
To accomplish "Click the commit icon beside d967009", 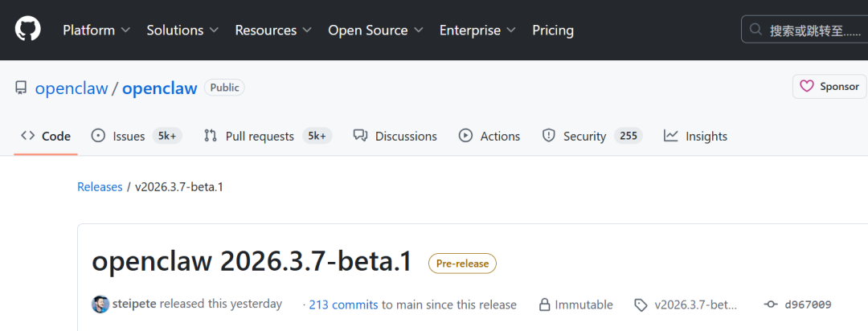I will pos(771,304).
